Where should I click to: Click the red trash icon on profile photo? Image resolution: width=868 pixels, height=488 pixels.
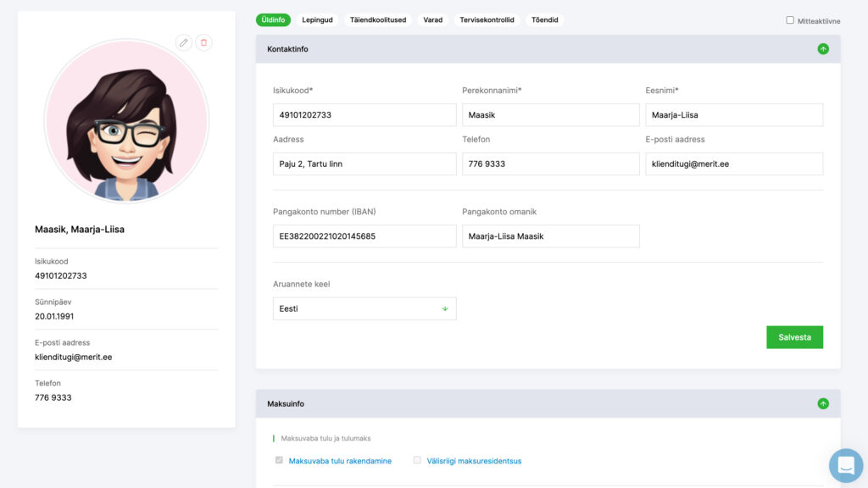tap(203, 42)
